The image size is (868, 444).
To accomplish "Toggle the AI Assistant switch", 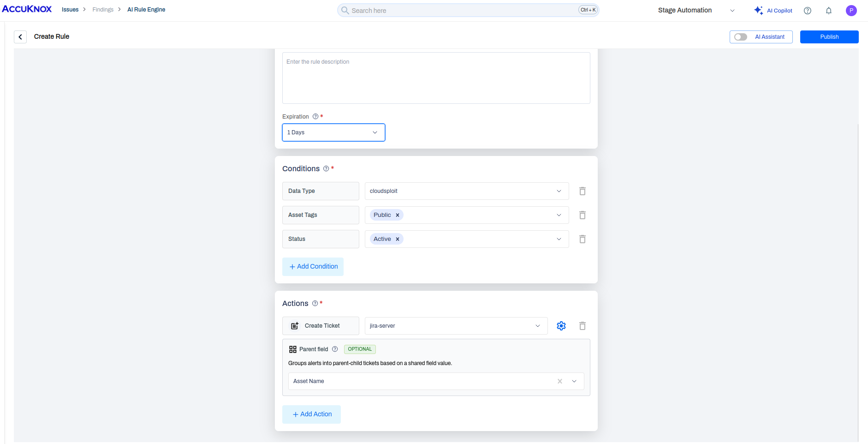I will pyautogui.click(x=741, y=37).
